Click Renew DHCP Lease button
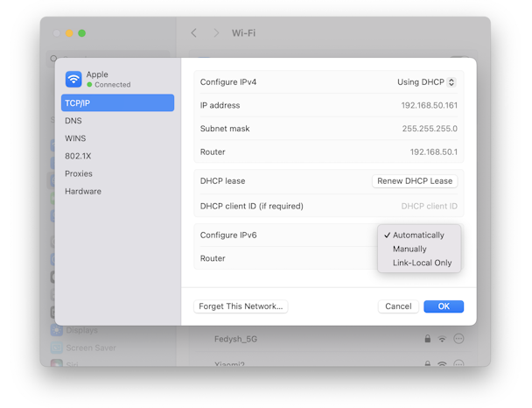 pos(415,181)
